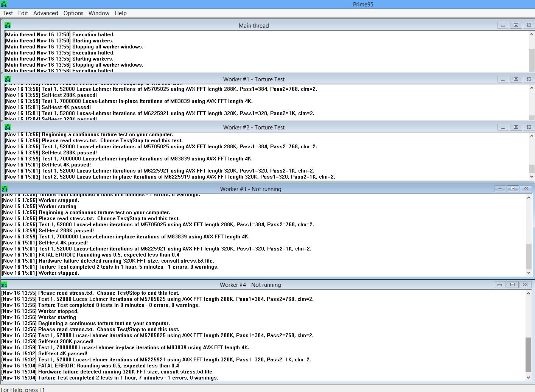The width and height of the screenshot is (535, 392).
Task: Click scroll-up arrow in Worker #1 window
Action: [532, 88]
